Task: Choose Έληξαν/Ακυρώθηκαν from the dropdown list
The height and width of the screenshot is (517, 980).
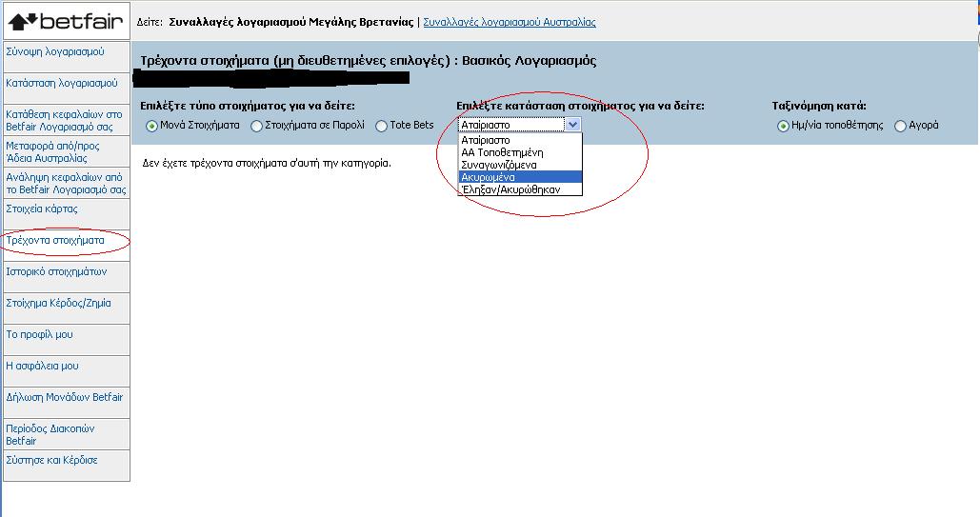Action: [520, 189]
